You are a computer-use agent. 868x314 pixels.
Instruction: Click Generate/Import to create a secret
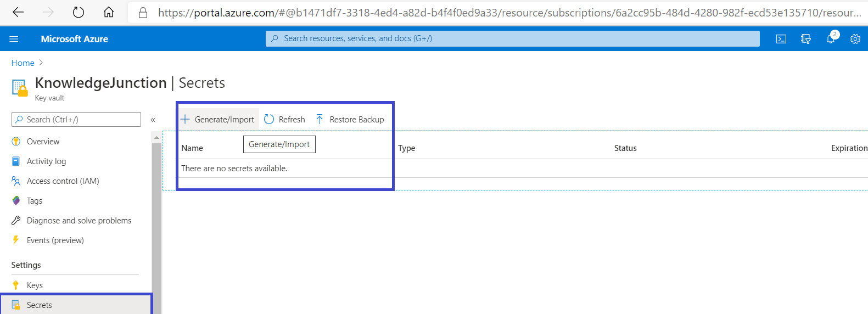(x=218, y=120)
